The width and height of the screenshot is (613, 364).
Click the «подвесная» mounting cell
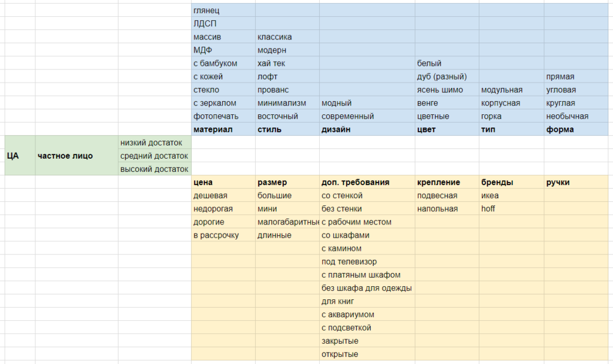(447, 196)
